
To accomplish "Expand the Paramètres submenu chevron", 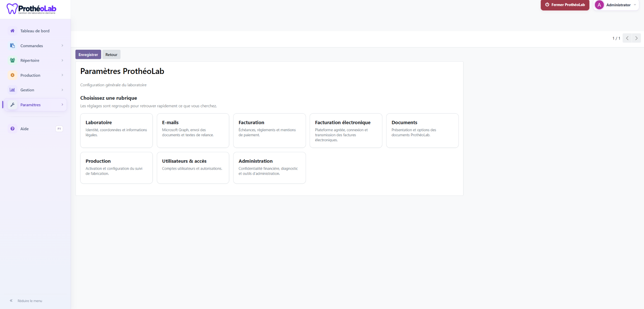I will pyautogui.click(x=62, y=105).
